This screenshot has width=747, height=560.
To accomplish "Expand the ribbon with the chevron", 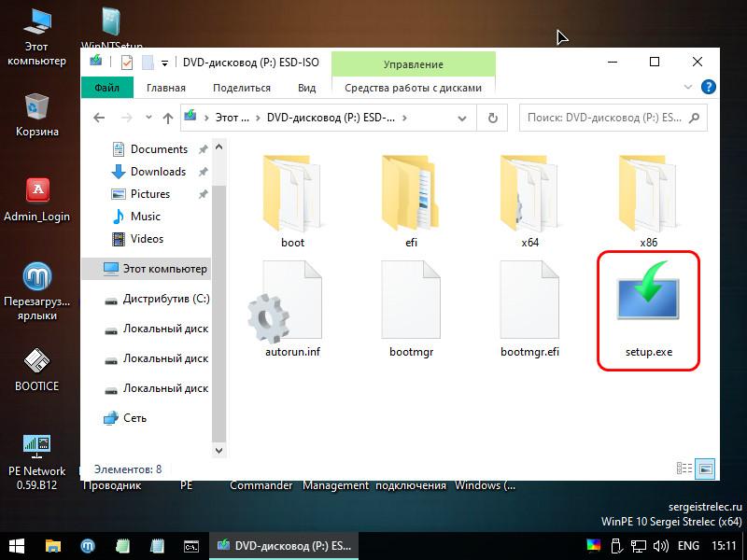I will coord(688,87).
